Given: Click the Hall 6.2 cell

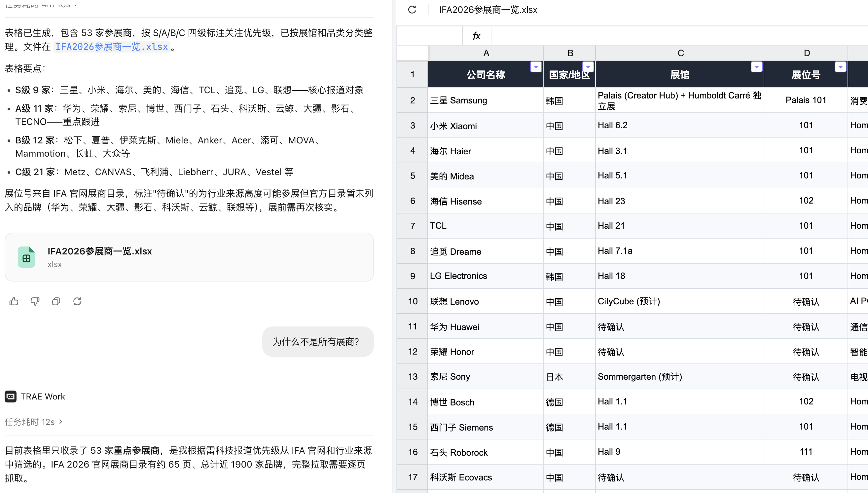Looking at the screenshot, I should [680, 126].
